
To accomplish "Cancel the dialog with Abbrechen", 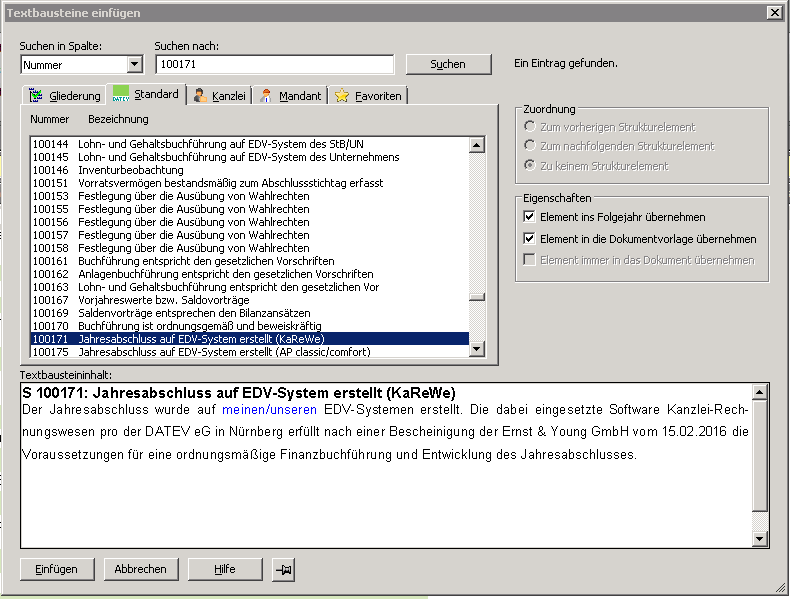I will [x=140, y=569].
